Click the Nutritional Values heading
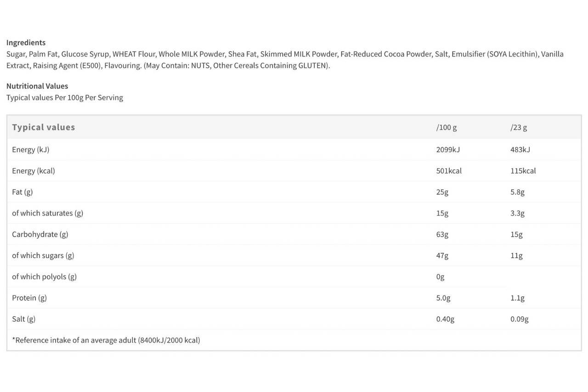588x392 pixels. click(37, 86)
